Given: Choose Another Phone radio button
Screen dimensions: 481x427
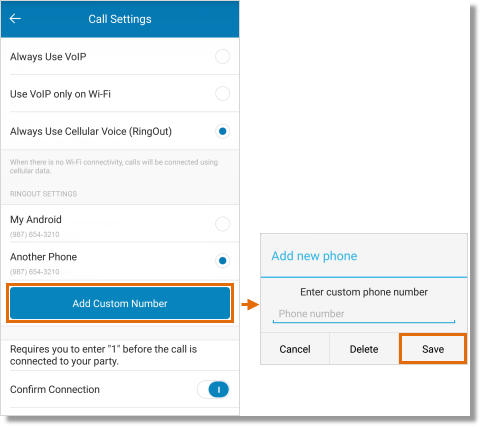Looking at the screenshot, I should (222, 261).
